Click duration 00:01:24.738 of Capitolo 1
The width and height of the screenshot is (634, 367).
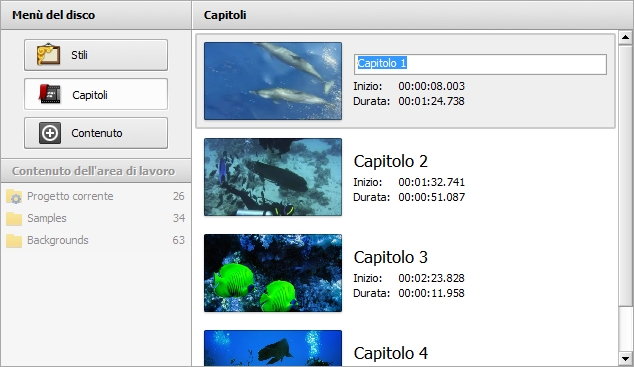point(431,101)
